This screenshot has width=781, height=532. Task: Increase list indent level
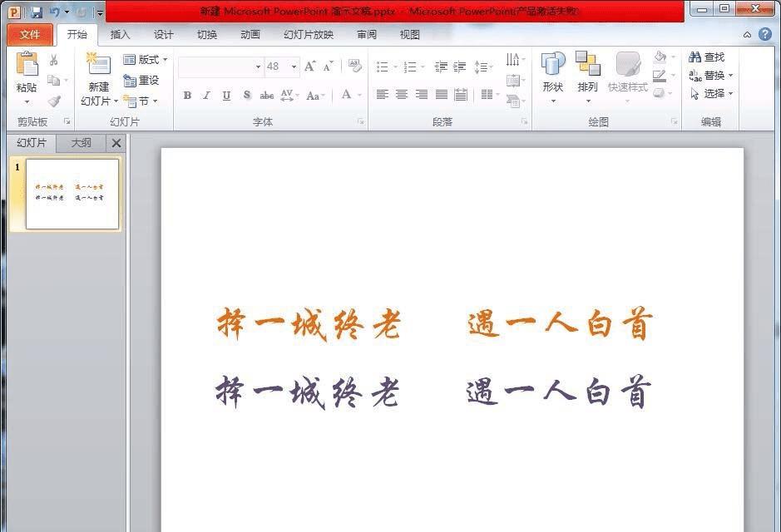460,66
